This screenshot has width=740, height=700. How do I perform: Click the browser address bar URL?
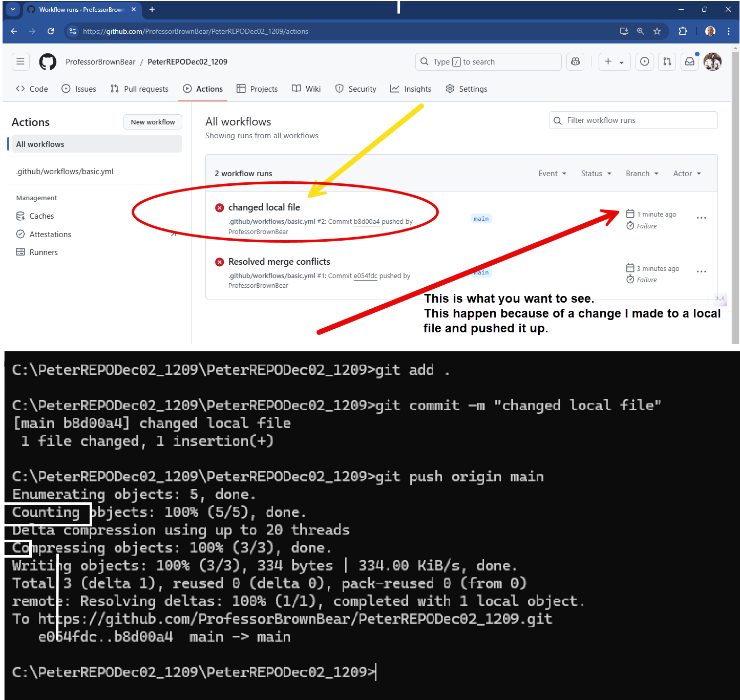[196, 31]
